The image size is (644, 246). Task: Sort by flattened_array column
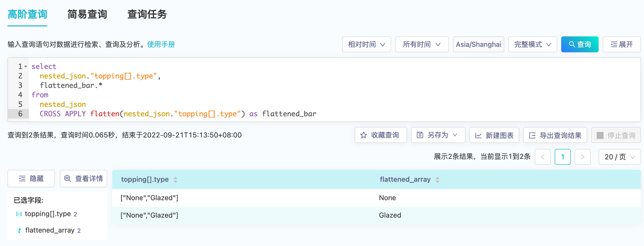tap(437, 180)
